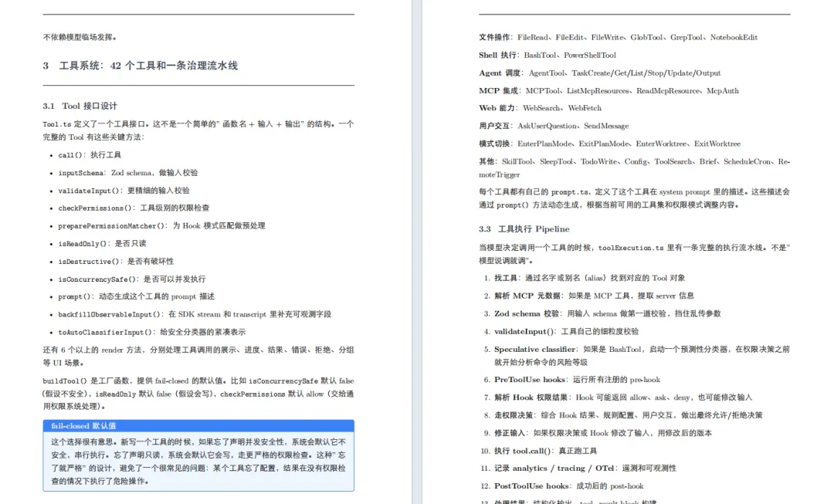Click list item 7 "解析 Hook 权限结果"
834x504 pixels.
pyautogui.click(x=623, y=397)
